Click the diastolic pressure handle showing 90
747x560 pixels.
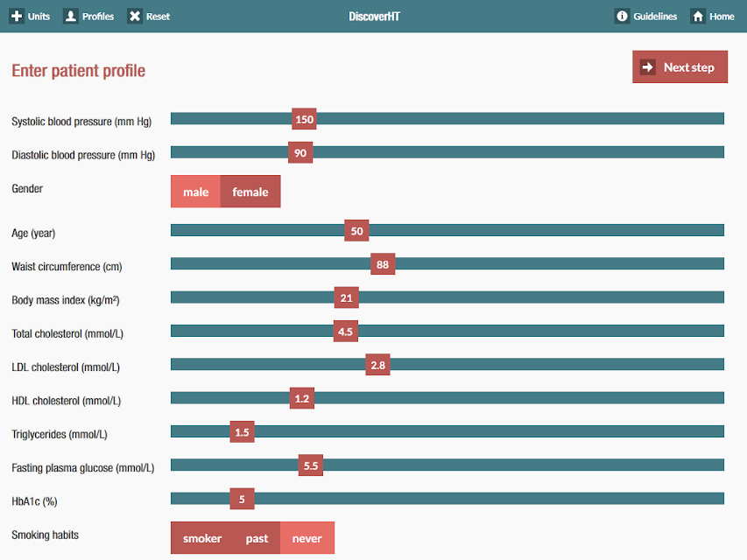300,152
